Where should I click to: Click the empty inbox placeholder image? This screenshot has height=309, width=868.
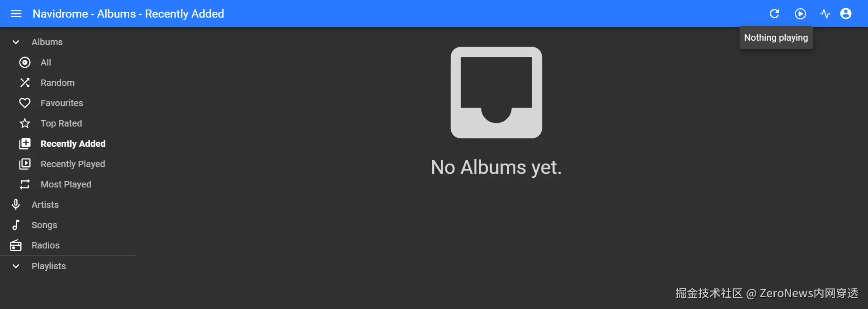(x=496, y=93)
